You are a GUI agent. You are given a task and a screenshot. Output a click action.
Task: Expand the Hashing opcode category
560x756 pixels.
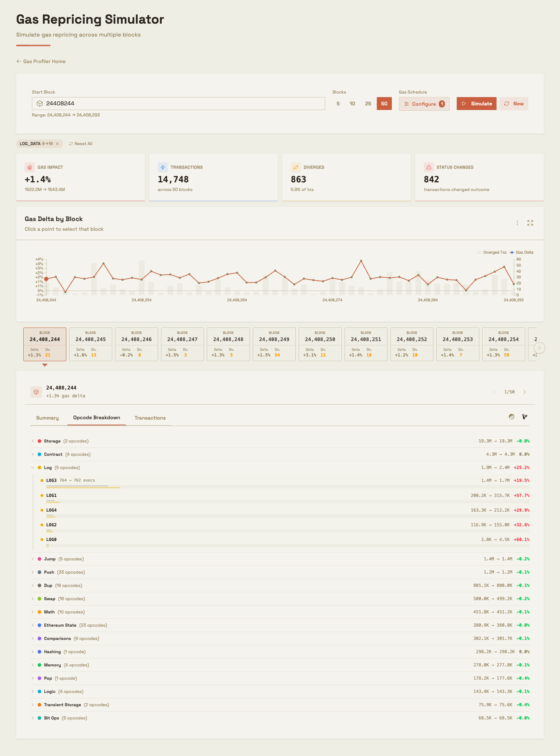click(x=280, y=652)
